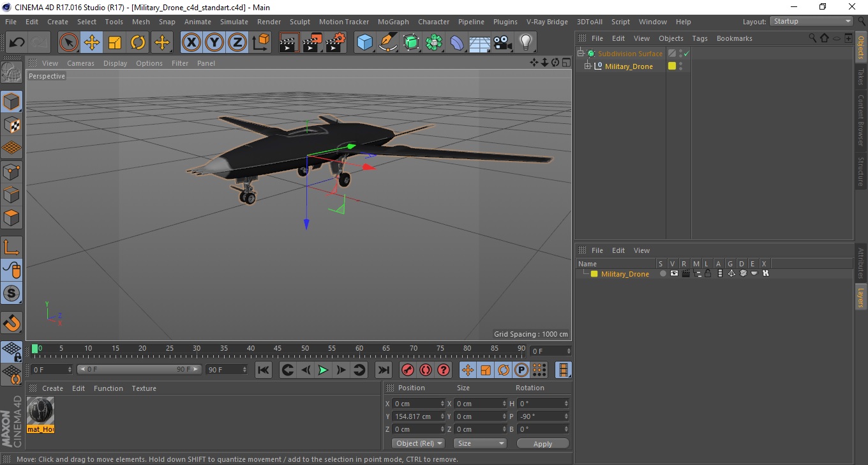Add a Subdivision Surface generator icon
Viewport: 868px width, 465px height.
(411, 43)
